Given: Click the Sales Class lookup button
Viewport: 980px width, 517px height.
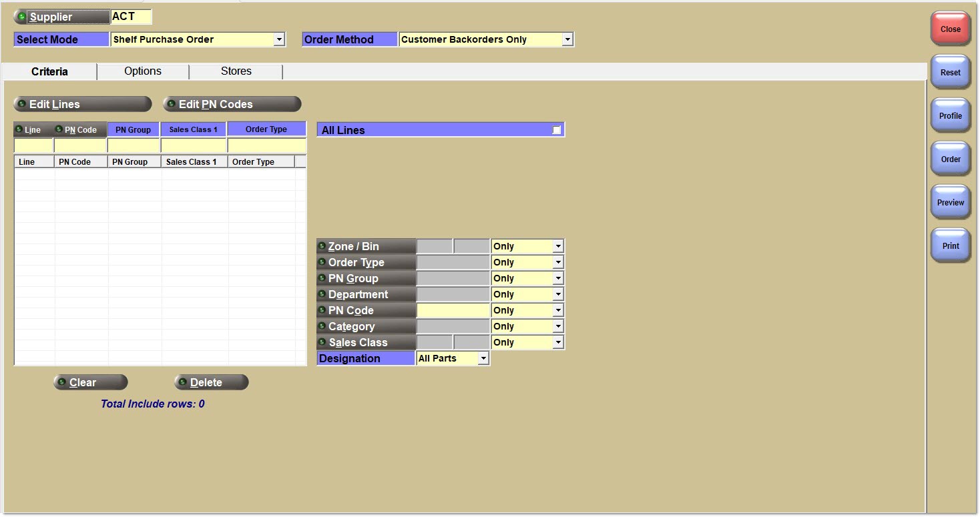Looking at the screenshot, I should pos(365,342).
